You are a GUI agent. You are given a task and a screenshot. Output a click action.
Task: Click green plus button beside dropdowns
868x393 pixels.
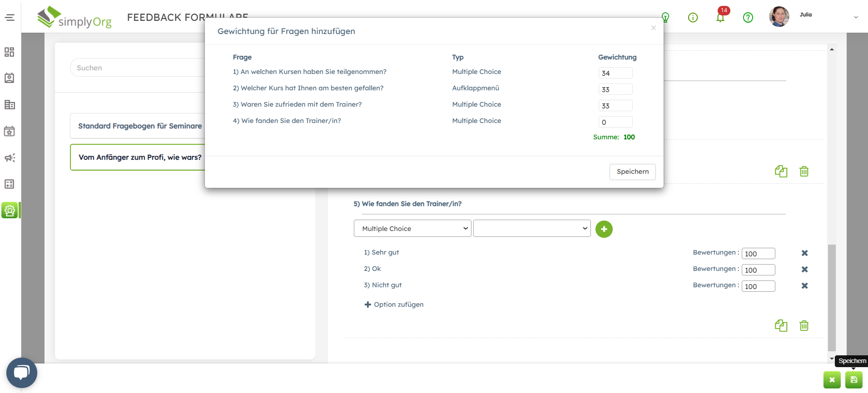click(x=604, y=229)
